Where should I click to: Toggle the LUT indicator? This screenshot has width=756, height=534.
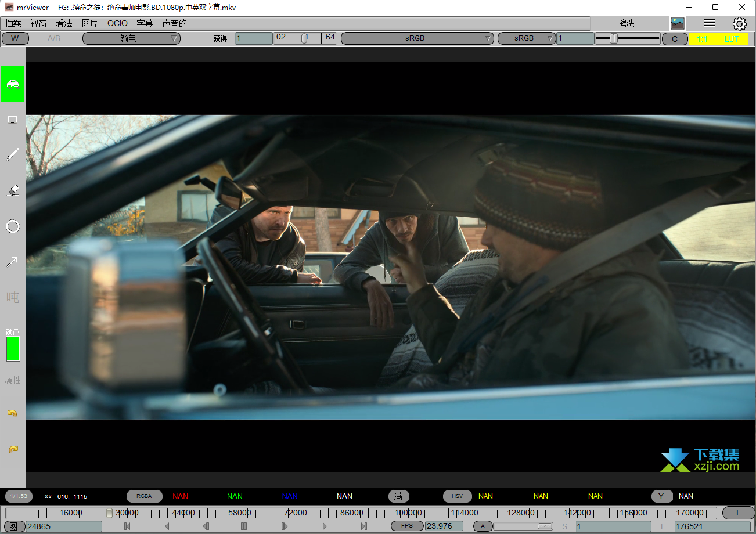pos(732,39)
